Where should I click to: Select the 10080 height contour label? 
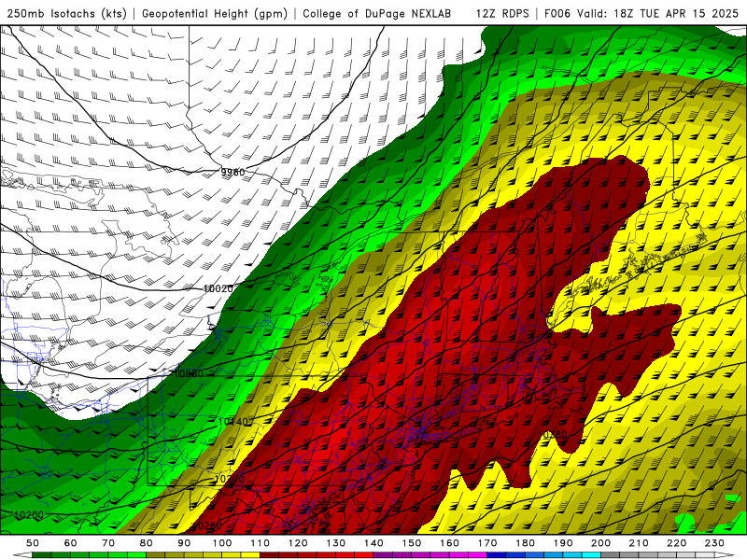(x=189, y=373)
